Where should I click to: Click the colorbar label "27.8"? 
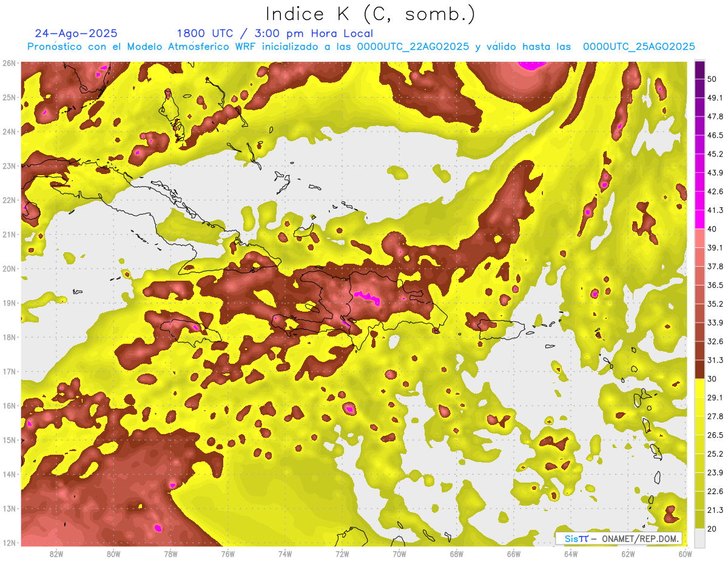pyautogui.click(x=715, y=416)
